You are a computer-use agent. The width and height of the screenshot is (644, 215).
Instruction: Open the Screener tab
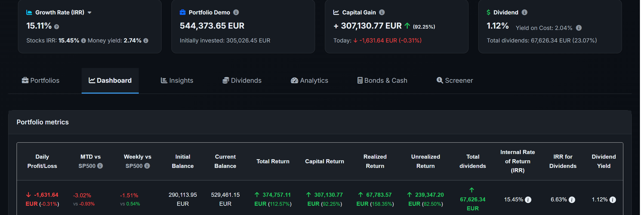pos(455,81)
